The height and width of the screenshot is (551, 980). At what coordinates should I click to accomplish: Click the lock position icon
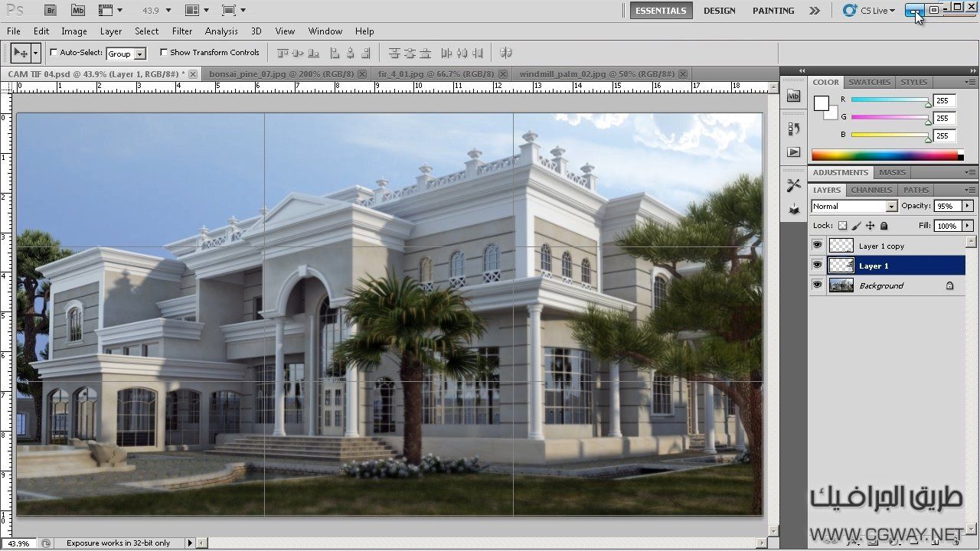point(870,226)
